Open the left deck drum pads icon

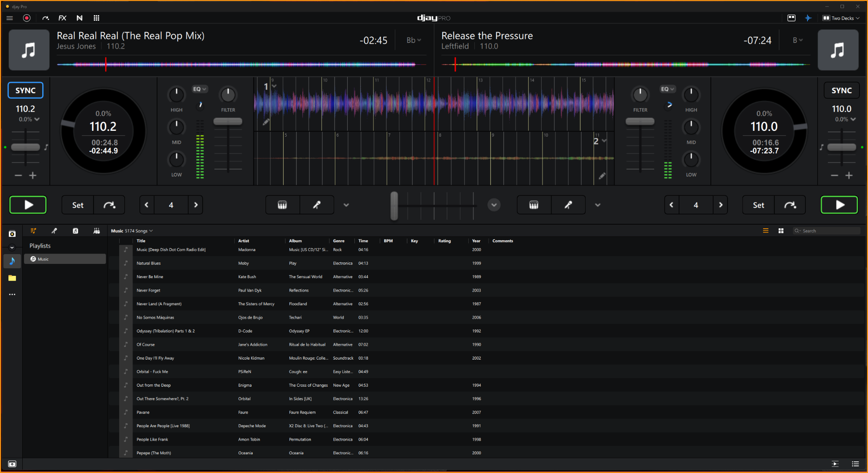[x=282, y=205]
